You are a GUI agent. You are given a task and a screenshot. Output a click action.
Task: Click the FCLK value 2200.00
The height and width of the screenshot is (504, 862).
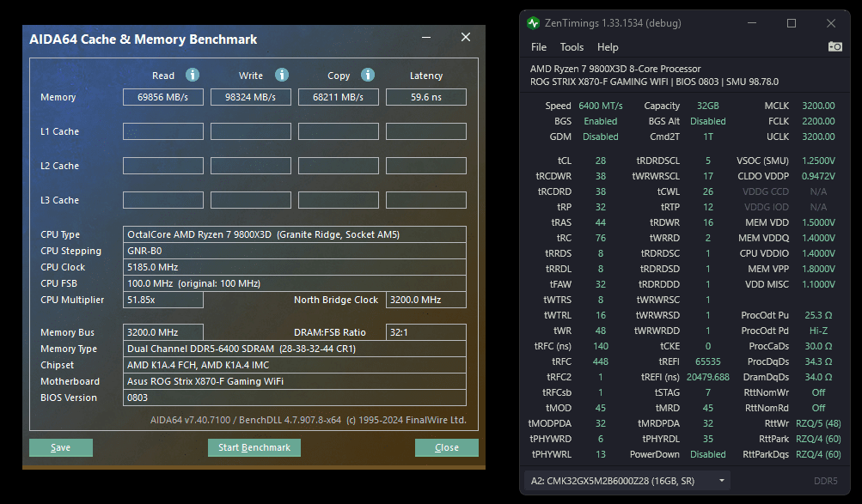(818, 121)
